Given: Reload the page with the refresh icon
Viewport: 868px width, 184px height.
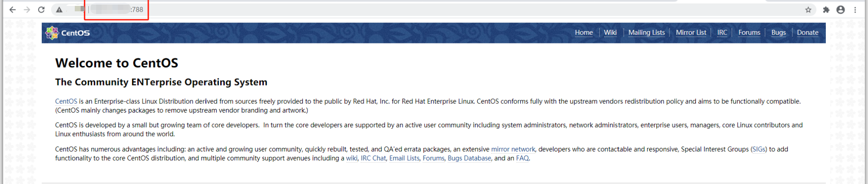Looking at the screenshot, I should click(41, 9).
